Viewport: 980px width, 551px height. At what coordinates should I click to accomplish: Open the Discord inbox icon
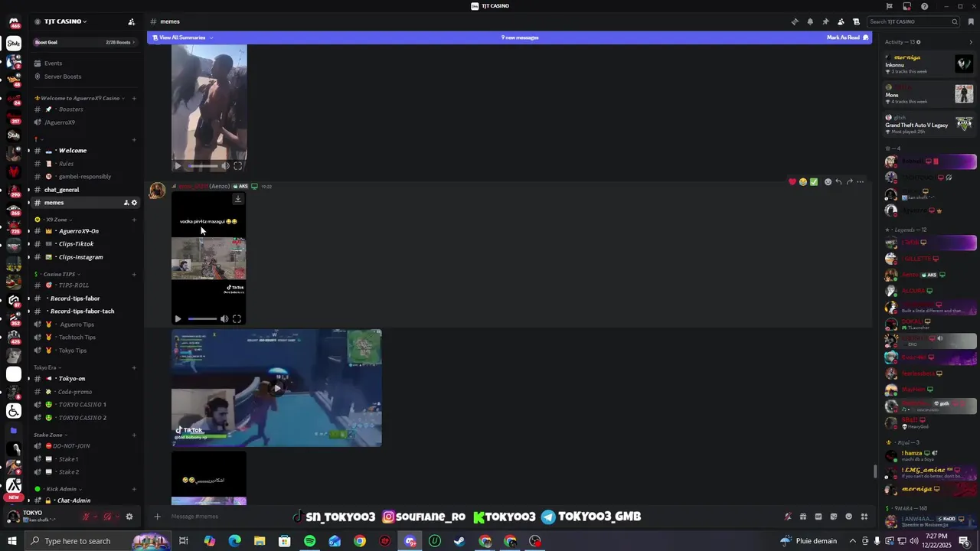[906, 6]
